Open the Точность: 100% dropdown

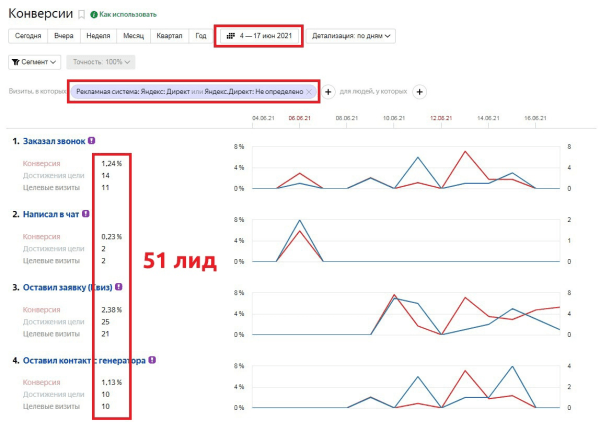click(x=103, y=62)
